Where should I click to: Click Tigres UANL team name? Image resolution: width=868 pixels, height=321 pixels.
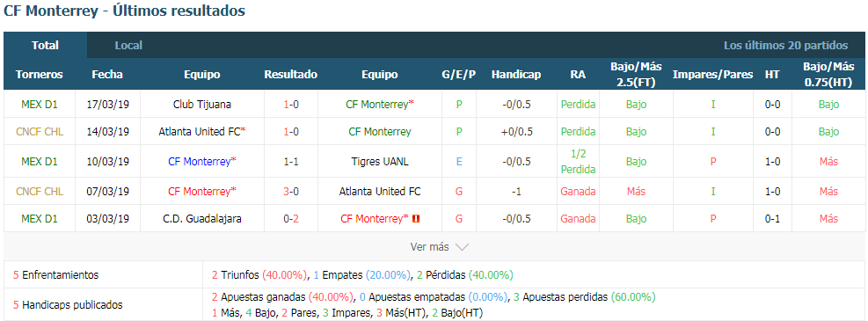click(x=380, y=162)
